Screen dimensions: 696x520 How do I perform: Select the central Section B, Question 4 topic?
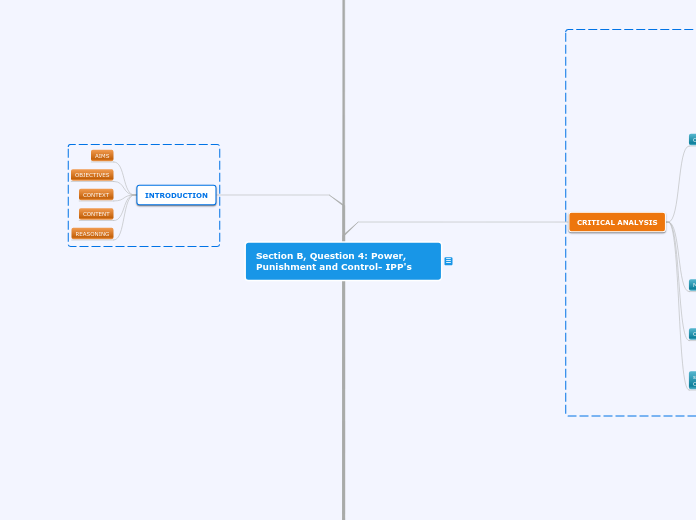tap(343, 261)
